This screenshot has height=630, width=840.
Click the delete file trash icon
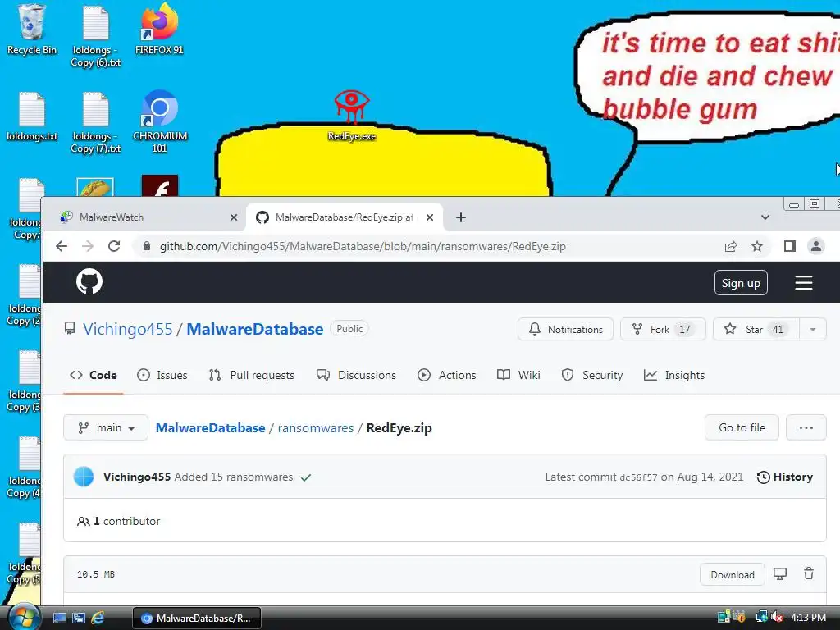809,574
